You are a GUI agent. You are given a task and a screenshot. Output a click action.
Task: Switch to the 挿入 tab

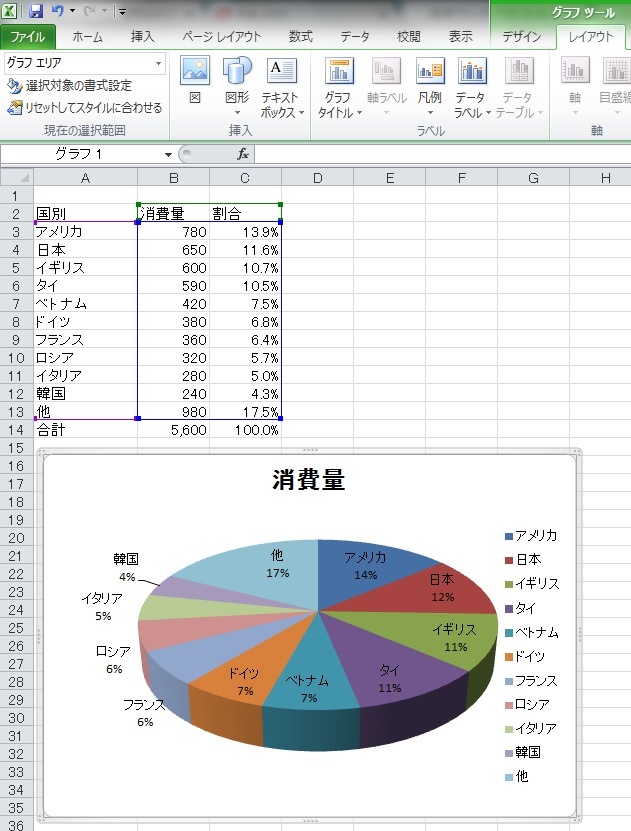[143, 37]
